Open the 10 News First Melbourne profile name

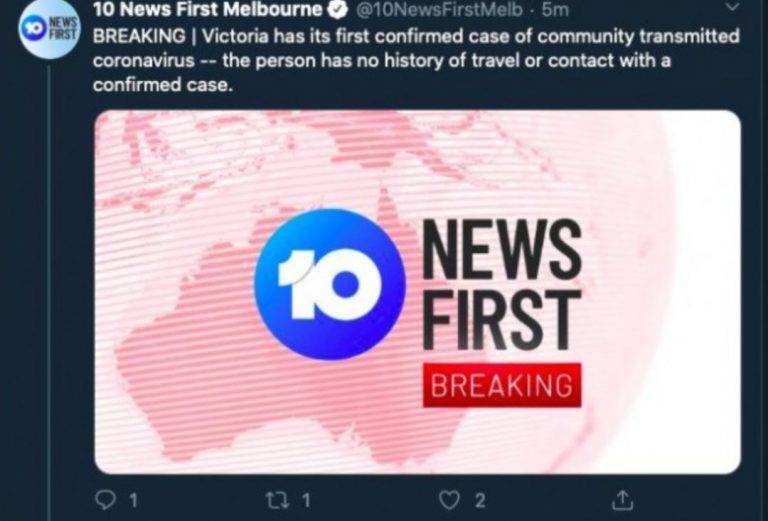coord(208,9)
